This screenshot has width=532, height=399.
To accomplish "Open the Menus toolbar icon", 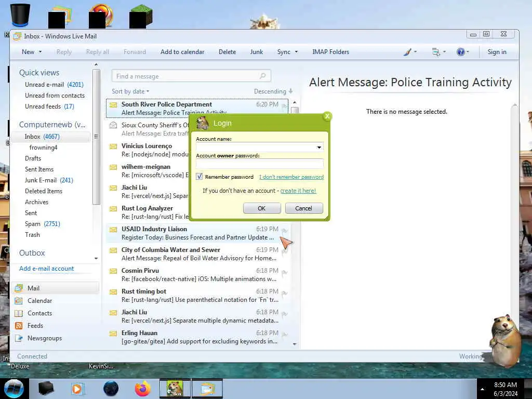I will 436,52.
